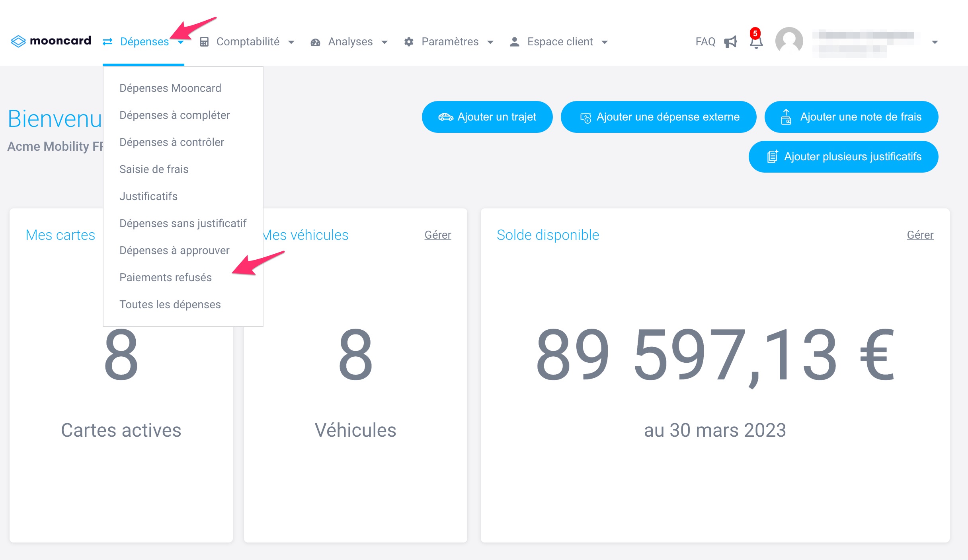
Task: Open the account dropdown at top right
Action: (x=935, y=42)
